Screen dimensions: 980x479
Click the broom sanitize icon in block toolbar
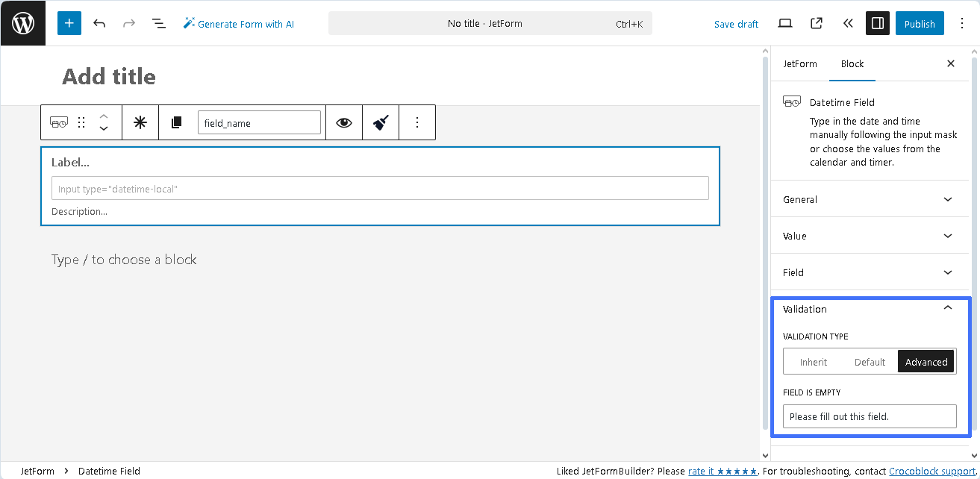[x=380, y=122]
